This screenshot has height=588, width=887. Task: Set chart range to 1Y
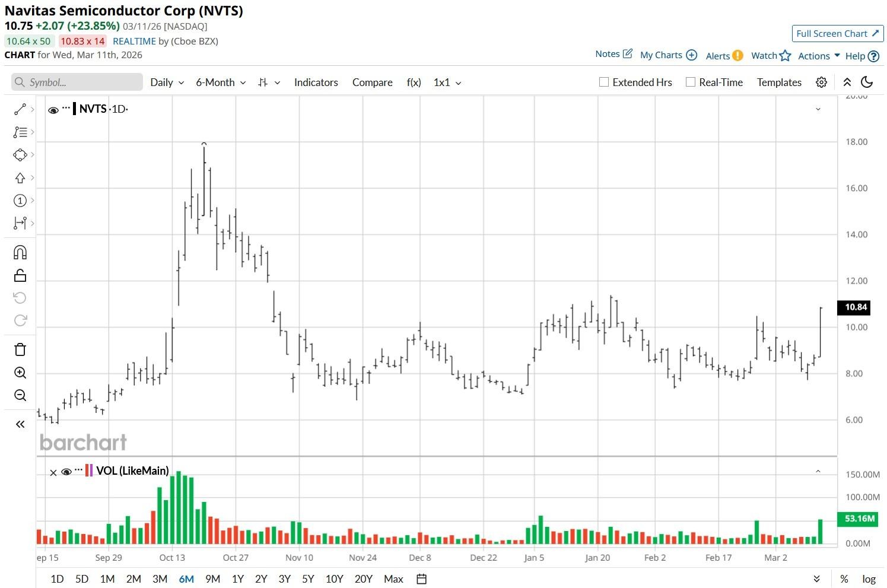pos(238,579)
